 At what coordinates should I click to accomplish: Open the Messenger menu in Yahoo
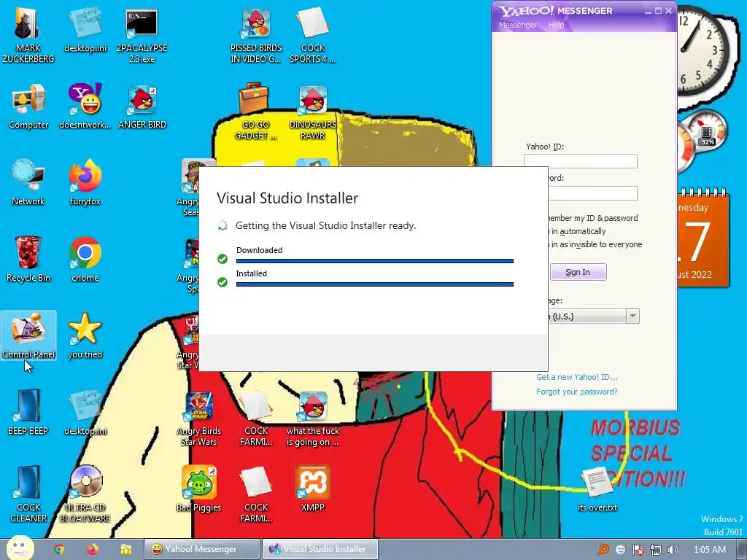pos(517,25)
